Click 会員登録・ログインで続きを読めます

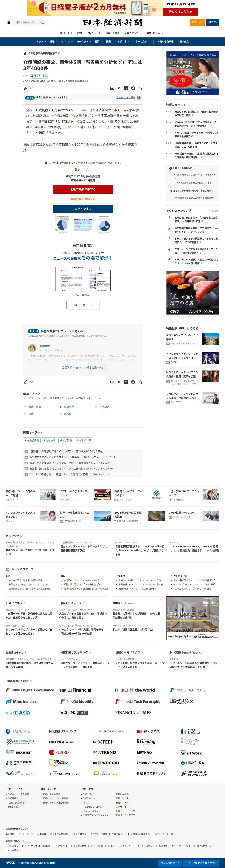[x=83, y=368]
